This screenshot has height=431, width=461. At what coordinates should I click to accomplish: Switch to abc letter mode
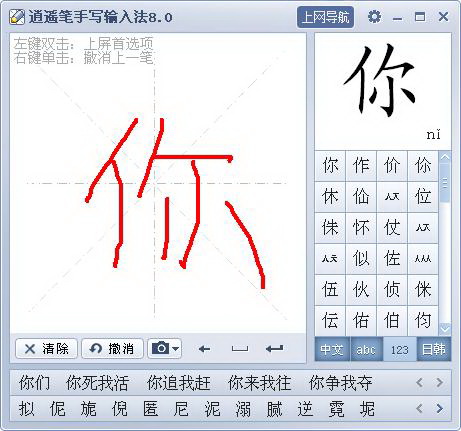pyautogui.click(x=366, y=349)
